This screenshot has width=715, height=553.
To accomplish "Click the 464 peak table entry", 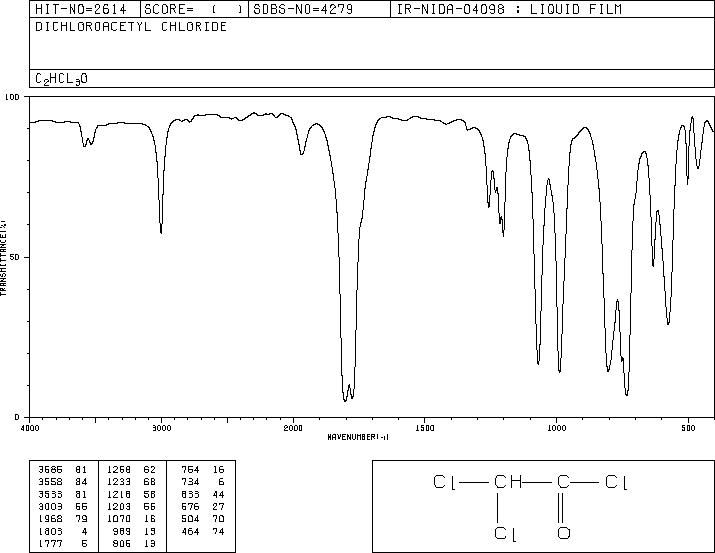I will pyautogui.click(x=202, y=532).
